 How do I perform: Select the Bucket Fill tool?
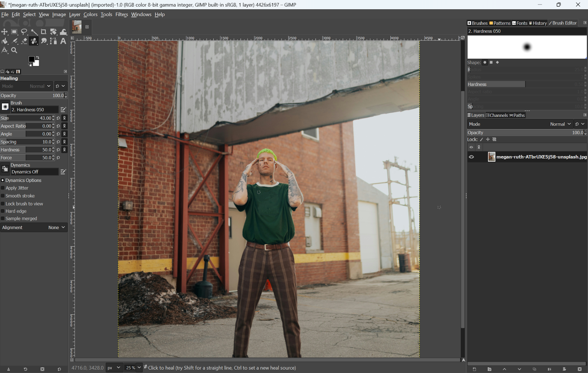[4, 41]
